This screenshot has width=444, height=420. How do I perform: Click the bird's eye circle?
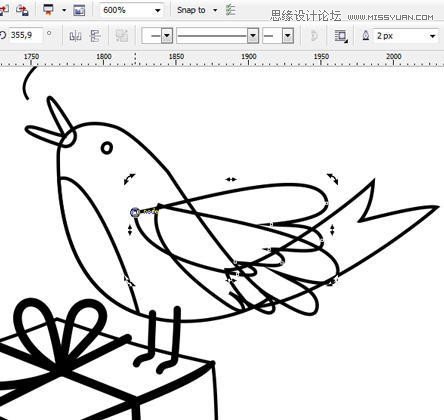(x=107, y=148)
